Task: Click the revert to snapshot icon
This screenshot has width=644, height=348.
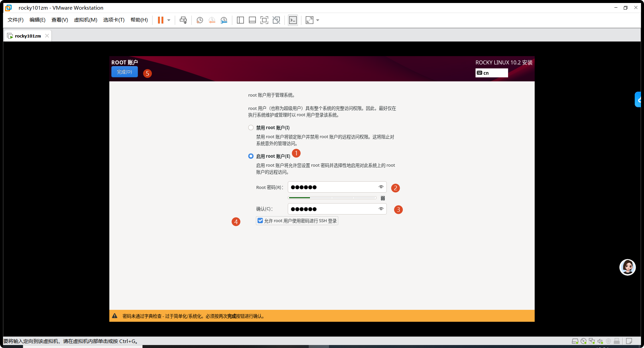Action: 212,20
